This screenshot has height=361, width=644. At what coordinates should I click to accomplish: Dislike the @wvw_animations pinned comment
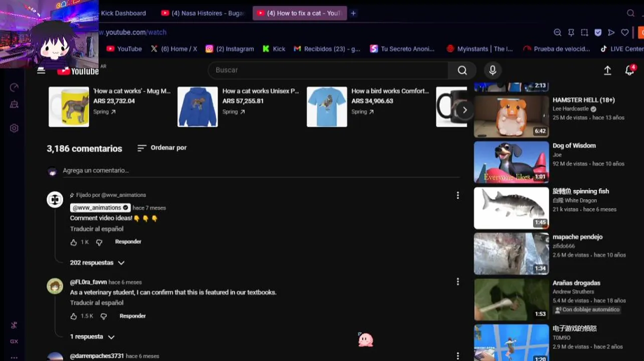[x=99, y=242]
